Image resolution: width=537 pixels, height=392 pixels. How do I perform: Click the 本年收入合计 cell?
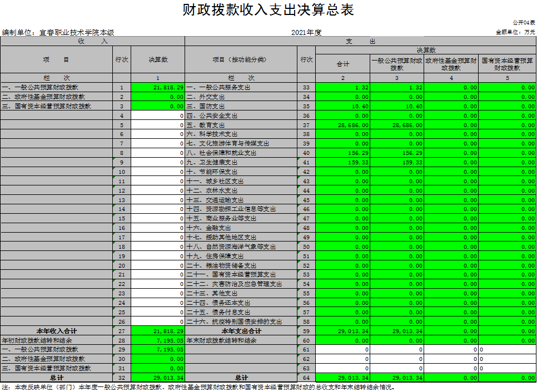coord(56,331)
